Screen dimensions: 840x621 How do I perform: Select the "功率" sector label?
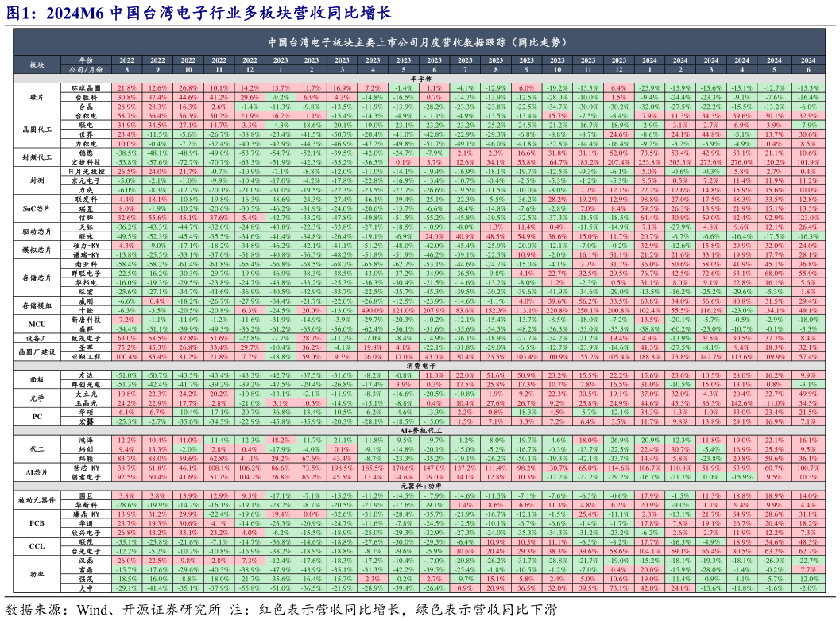[37, 574]
